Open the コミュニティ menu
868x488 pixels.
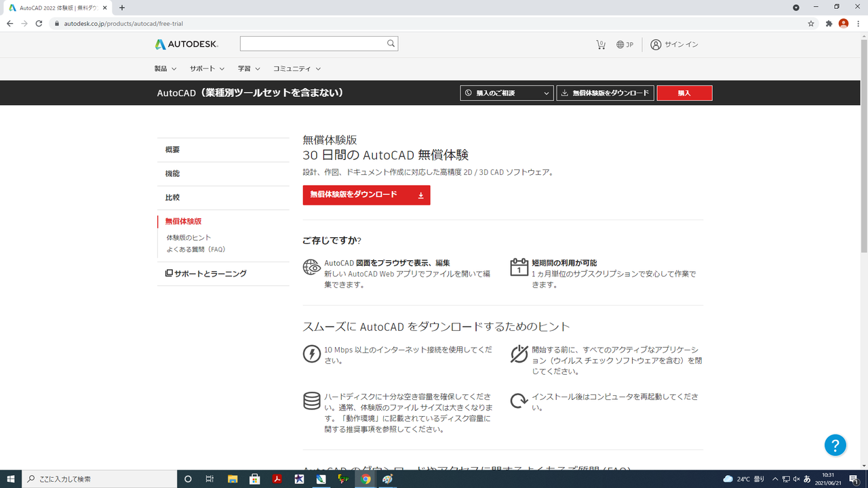click(x=297, y=68)
